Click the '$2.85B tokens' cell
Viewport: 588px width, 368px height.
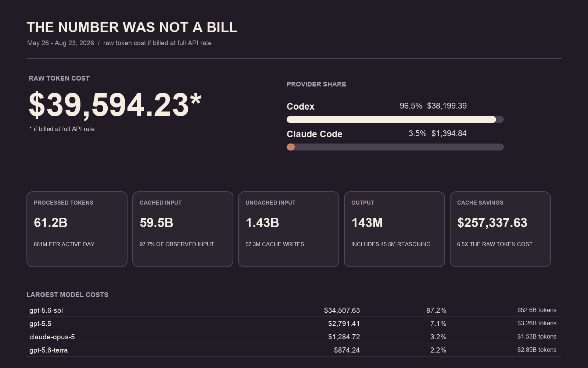click(x=537, y=350)
